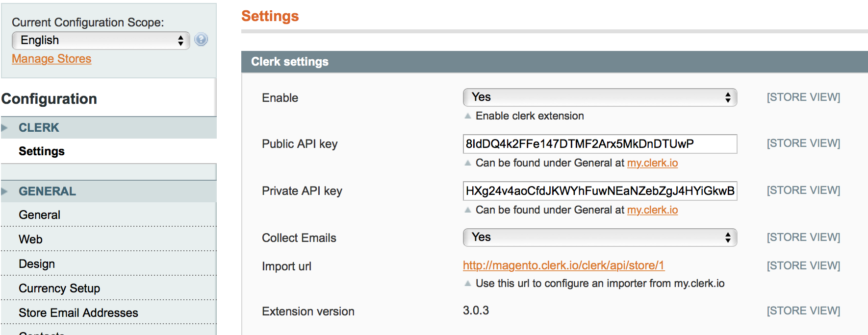The width and height of the screenshot is (868, 335).
Task: Select Settings under the CLERK menu
Action: (x=42, y=151)
